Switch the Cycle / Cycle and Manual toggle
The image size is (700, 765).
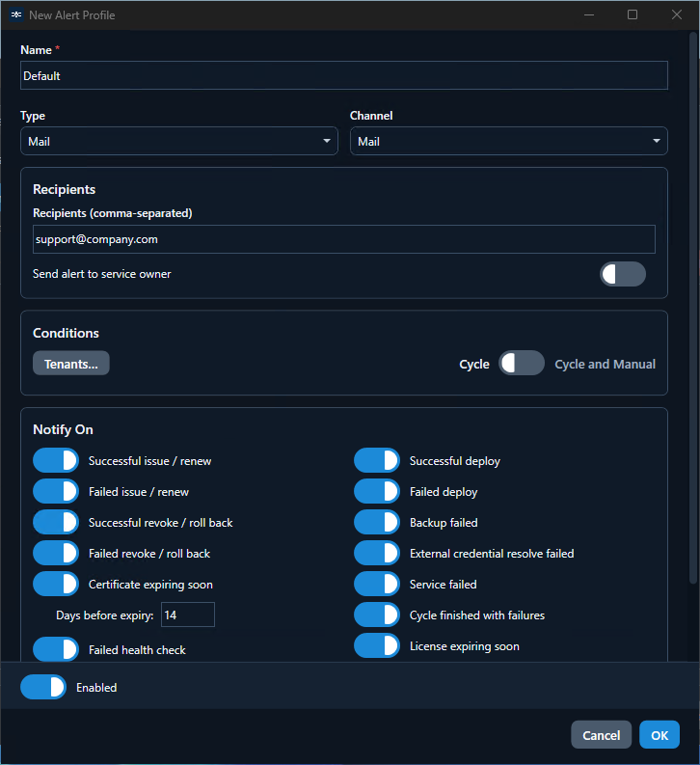click(521, 363)
